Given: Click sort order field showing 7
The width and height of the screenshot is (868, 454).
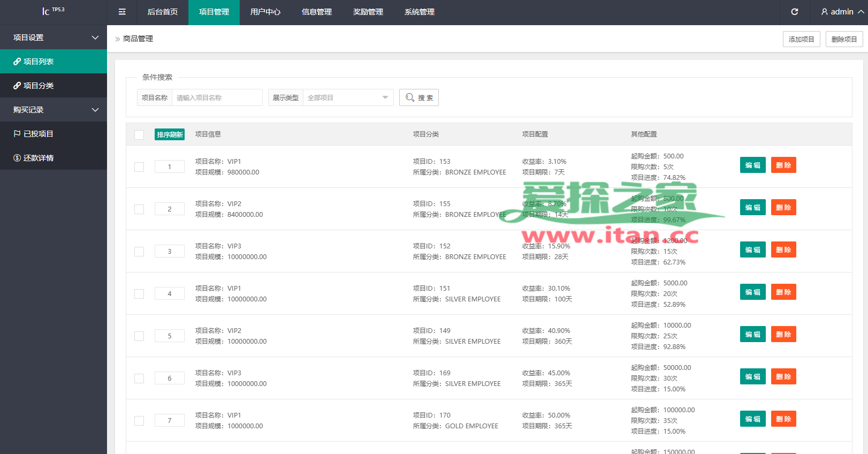Looking at the screenshot, I should [x=170, y=420].
